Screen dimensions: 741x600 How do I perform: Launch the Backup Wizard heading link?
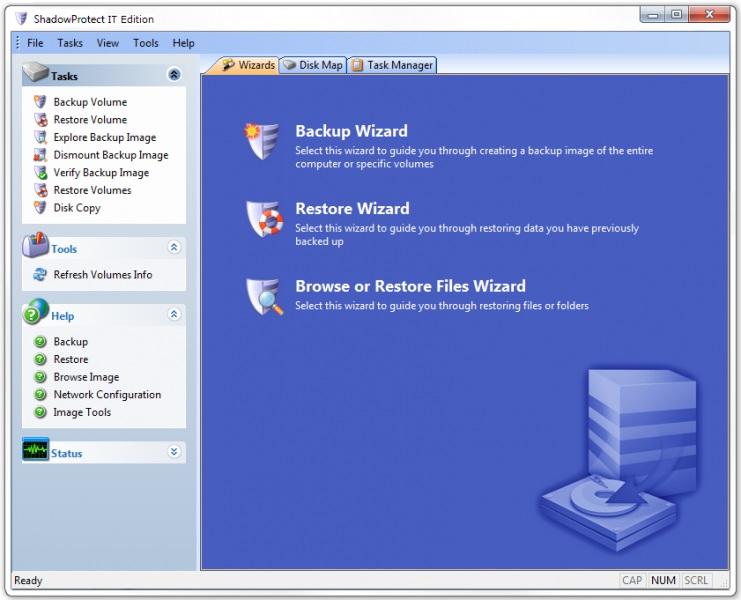click(351, 131)
